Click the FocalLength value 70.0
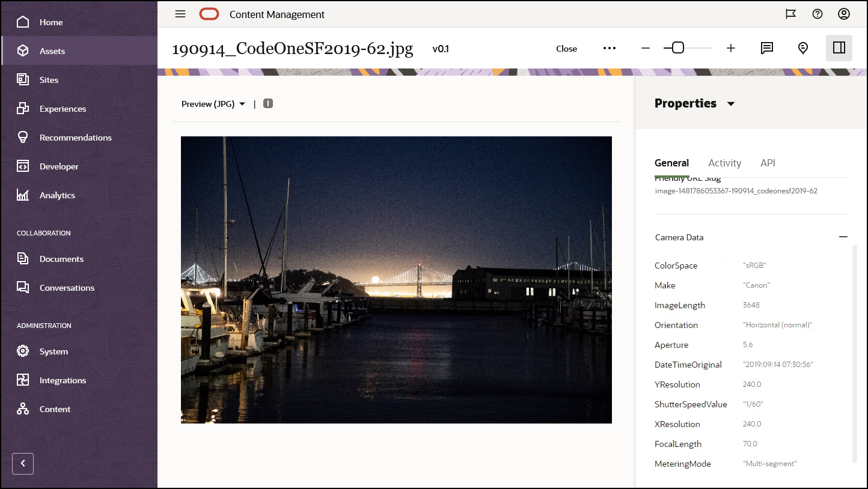 coord(750,444)
